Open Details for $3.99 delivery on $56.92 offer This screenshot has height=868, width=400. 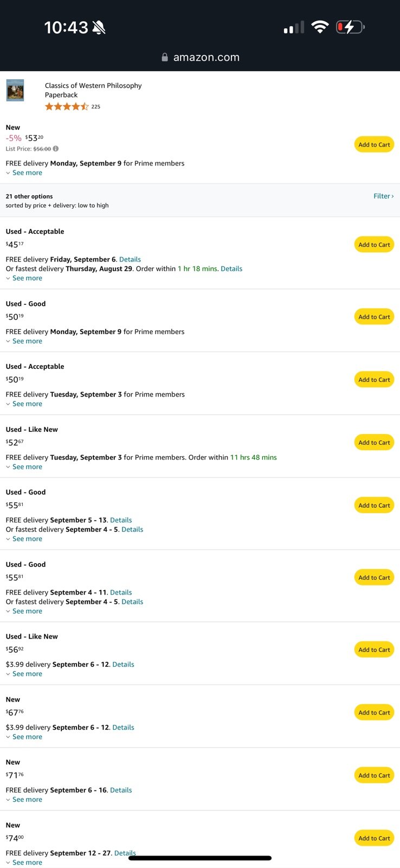click(123, 664)
